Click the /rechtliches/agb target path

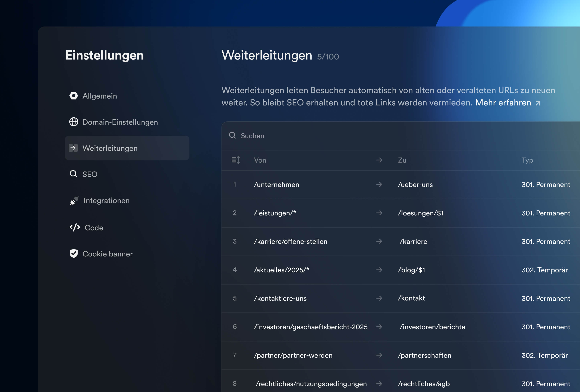424,384
